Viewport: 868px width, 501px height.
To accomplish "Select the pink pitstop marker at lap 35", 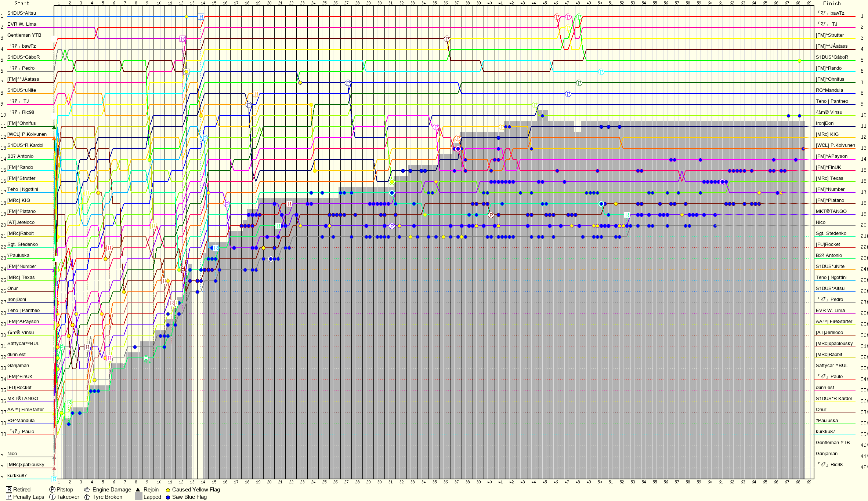I will 436,127.
